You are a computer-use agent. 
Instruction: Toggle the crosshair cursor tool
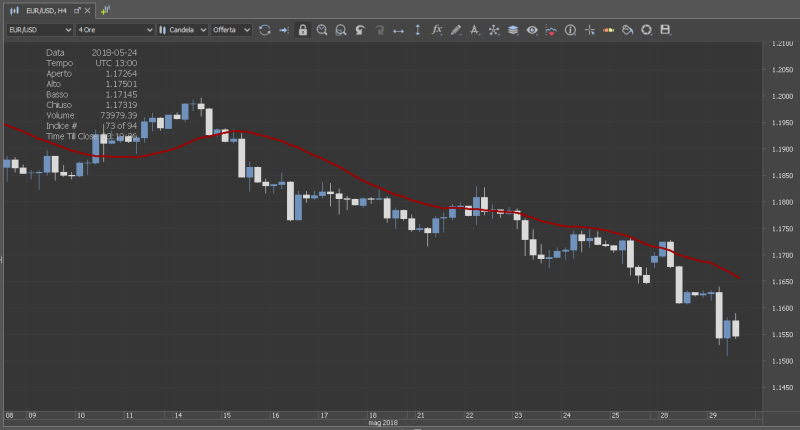click(x=589, y=30)
